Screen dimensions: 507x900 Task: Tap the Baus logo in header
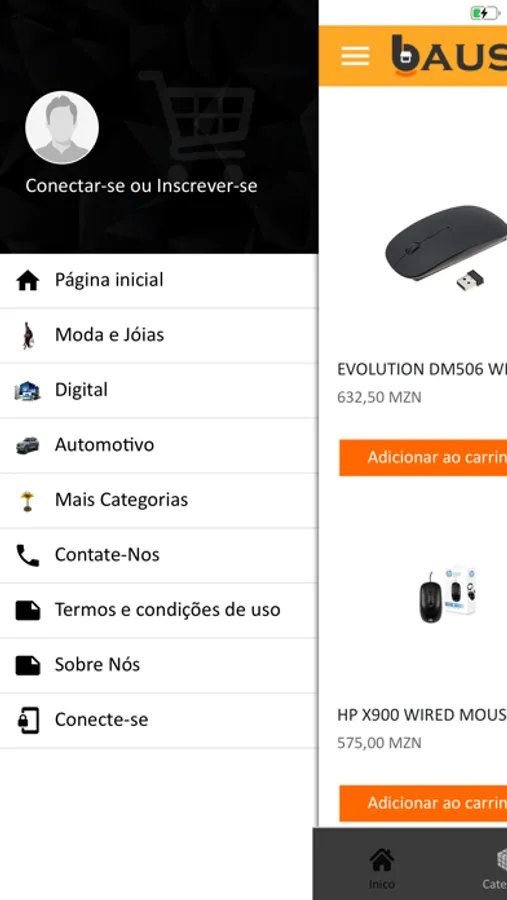click(449, 55)
